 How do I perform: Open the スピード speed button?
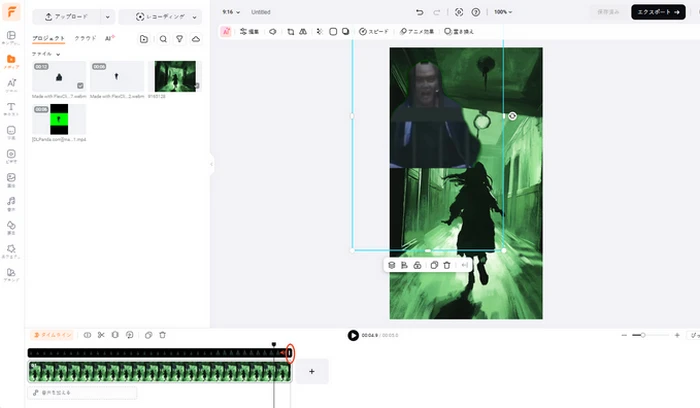point(374,31)
